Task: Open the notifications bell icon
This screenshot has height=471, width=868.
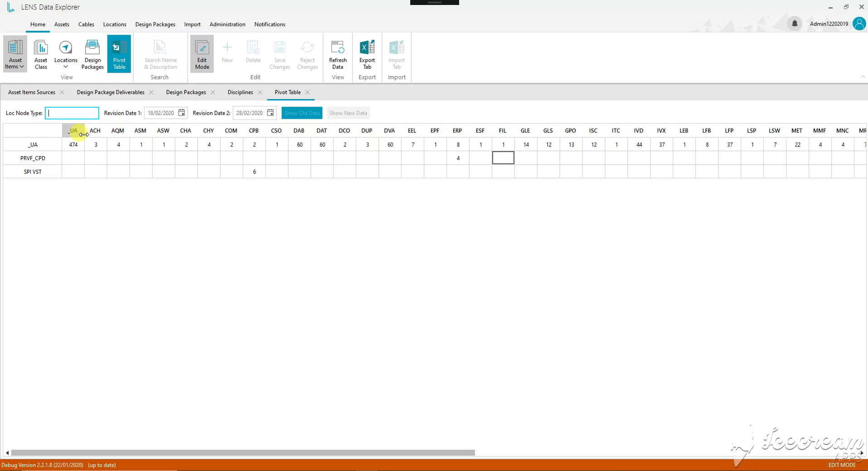Action: [795, 24]
